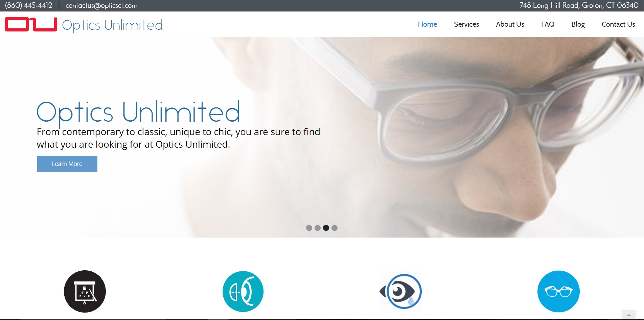The image size is (644, 320).
Task: Select the fourth slider dot
Action: (x=335, y=228)
